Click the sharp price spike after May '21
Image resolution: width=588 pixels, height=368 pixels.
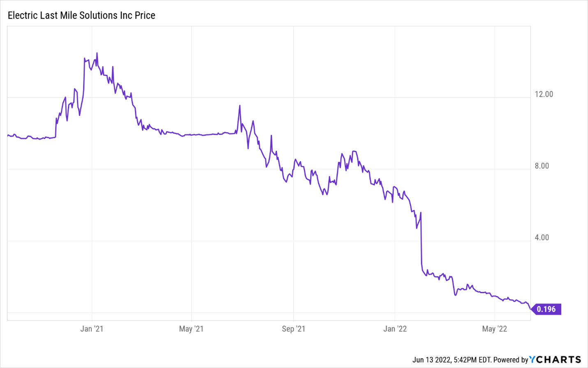(x=240, y=106)
